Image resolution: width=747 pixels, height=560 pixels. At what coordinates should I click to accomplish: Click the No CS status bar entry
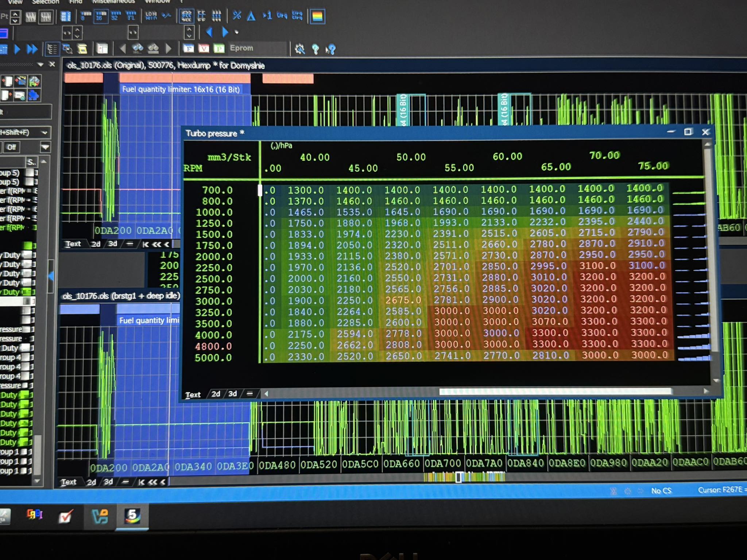[661, 491]
